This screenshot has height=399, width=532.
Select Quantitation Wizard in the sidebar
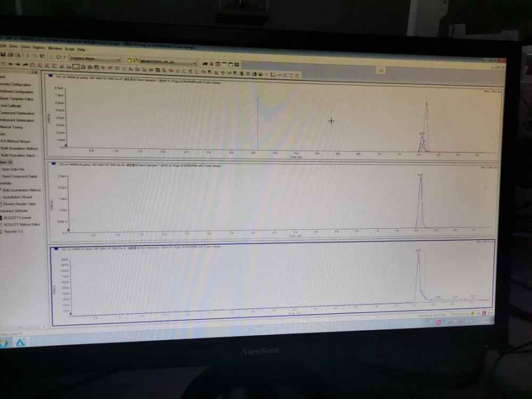[18, 197]
